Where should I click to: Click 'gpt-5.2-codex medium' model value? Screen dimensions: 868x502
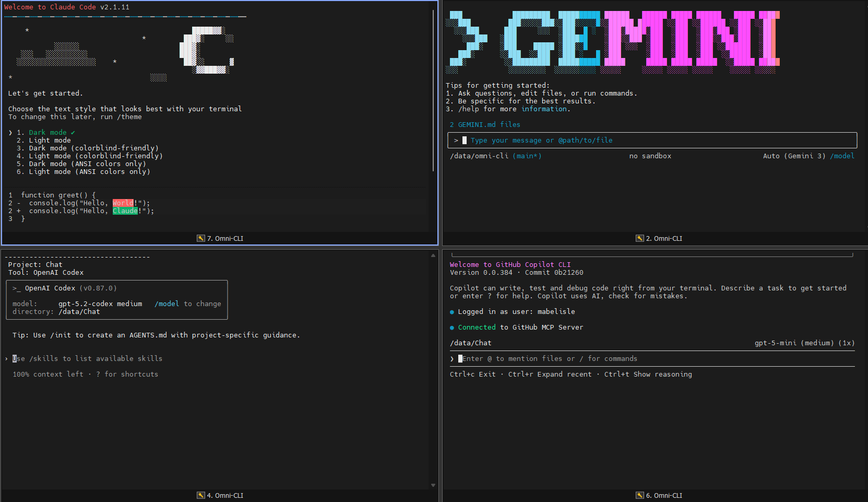point(100,304)
